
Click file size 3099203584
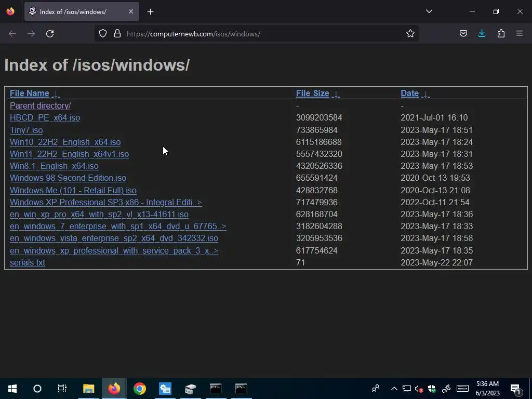(319, 118)
